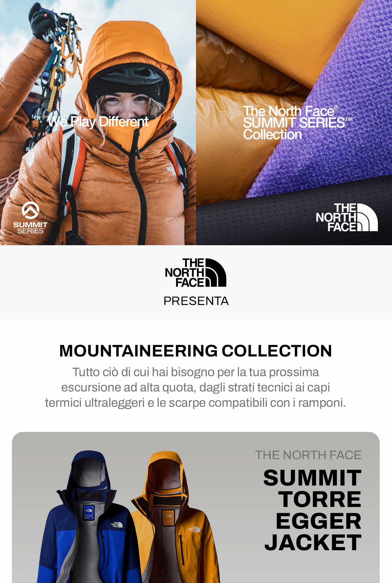Click the white North Face logo on fabric image

[347, 217]
